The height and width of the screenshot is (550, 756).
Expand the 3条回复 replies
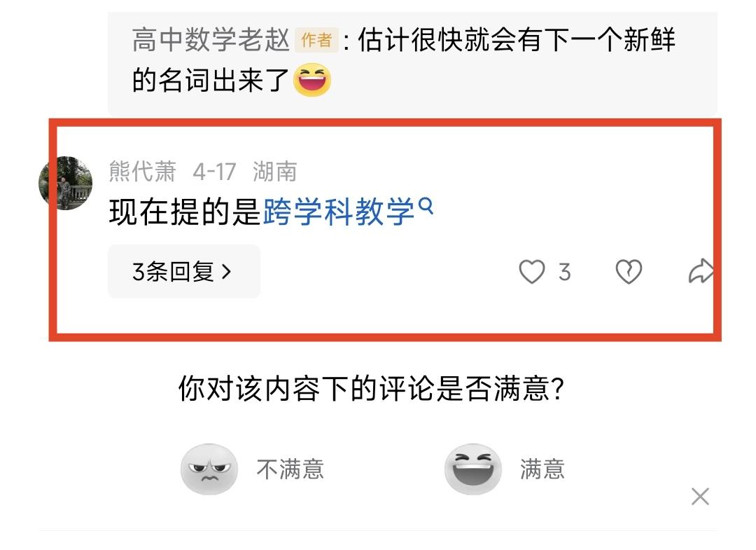(183, 272)
